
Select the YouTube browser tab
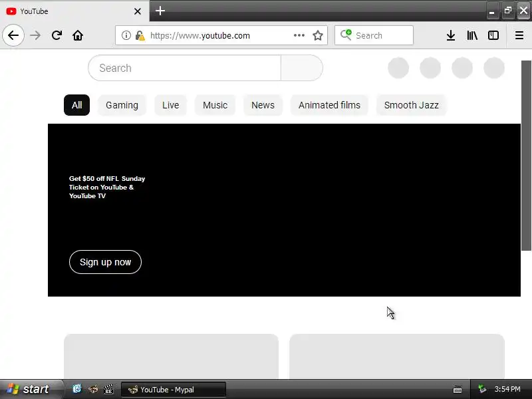point(74,11)
